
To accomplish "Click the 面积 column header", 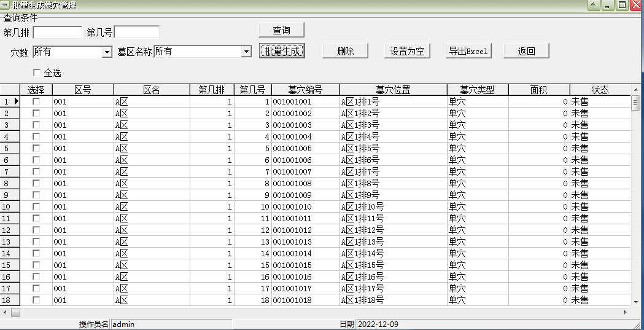I will click(539, 90).
